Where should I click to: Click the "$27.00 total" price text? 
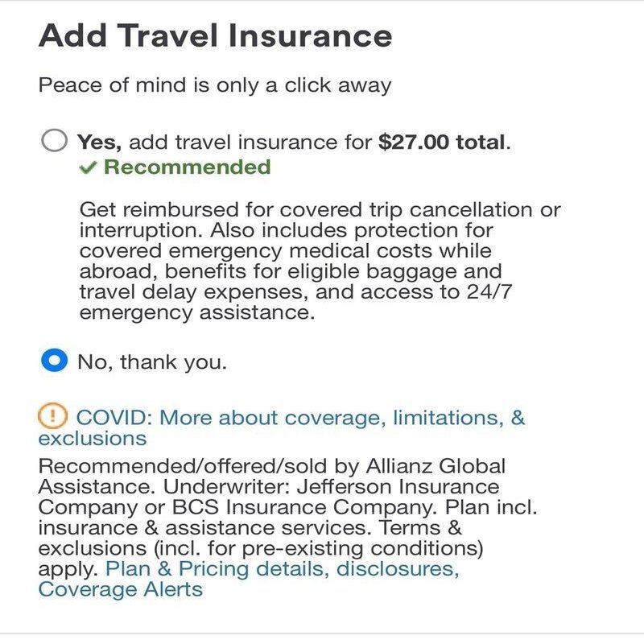click(x=442, y=143)
